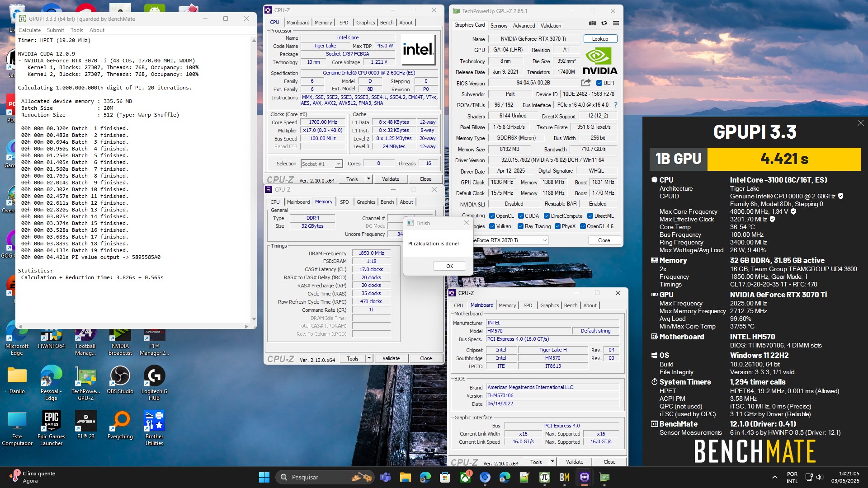Close the BenchMate GPUPI result panel
Image resolution: width=868 pixels, height=488 pixels.
pyautogui.click(x=860, y=123)
